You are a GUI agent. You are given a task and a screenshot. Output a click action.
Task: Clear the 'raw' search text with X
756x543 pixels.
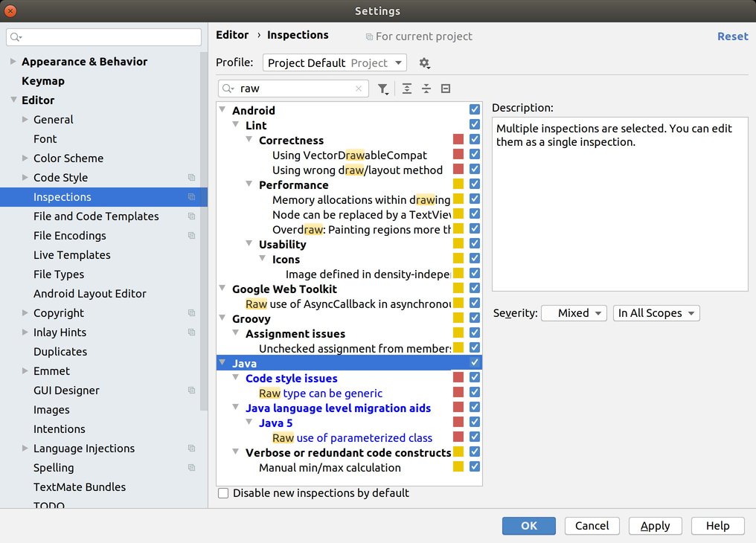tap(359, 89)
